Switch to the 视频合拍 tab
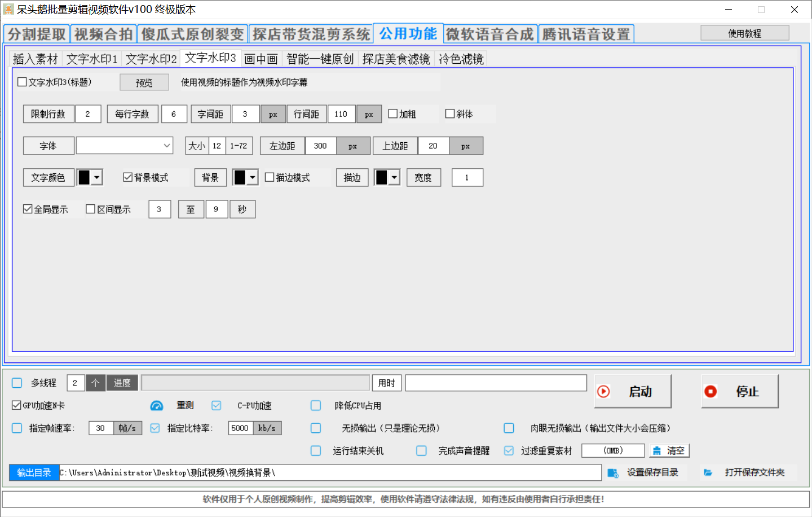This screenshot has width=812, height=517. pyautogui.click(x=104, y=34)
